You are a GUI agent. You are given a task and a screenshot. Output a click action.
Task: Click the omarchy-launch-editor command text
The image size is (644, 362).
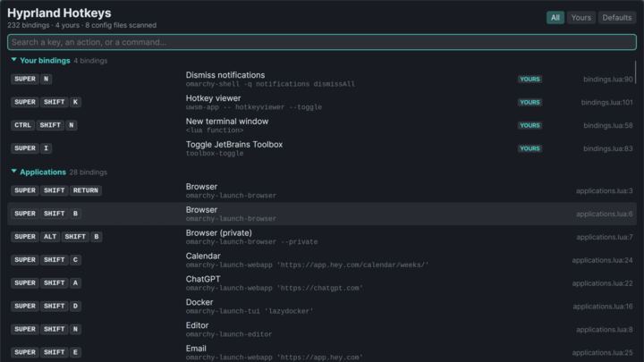click(228, 334)
